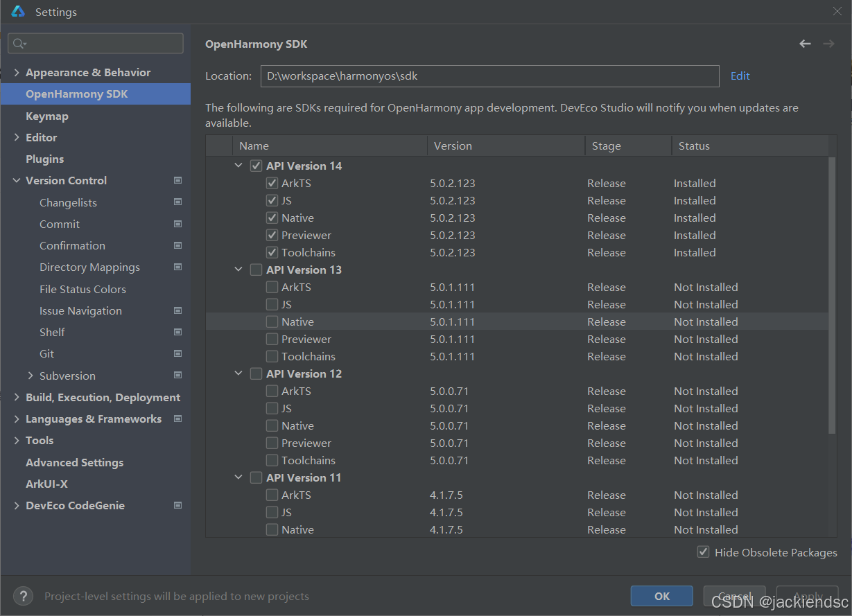Viewport: 852px width, 616px height.
Task: Check JS 4.1.7.5 checkbox
Action: (x=272, y=512)
